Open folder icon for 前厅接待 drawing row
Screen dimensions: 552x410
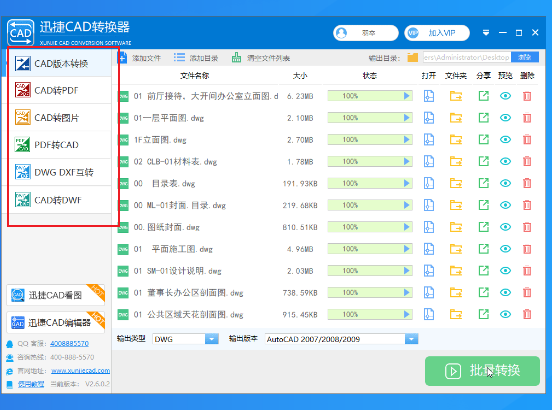[x=456, y=96]
